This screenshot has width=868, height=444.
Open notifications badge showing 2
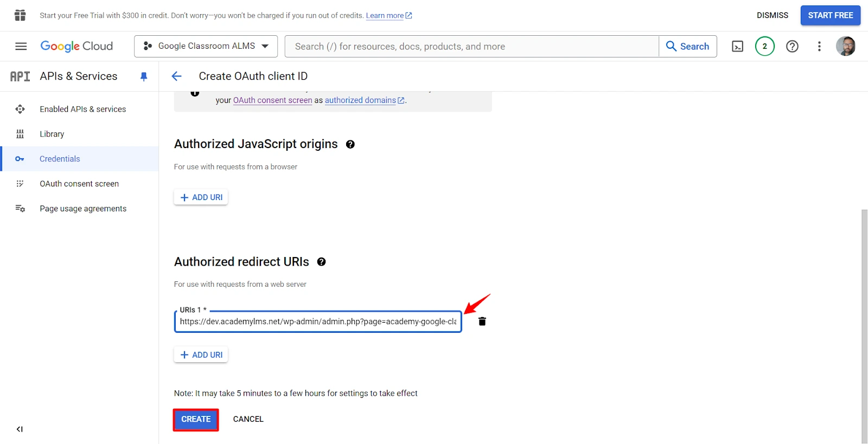[765, 46]
